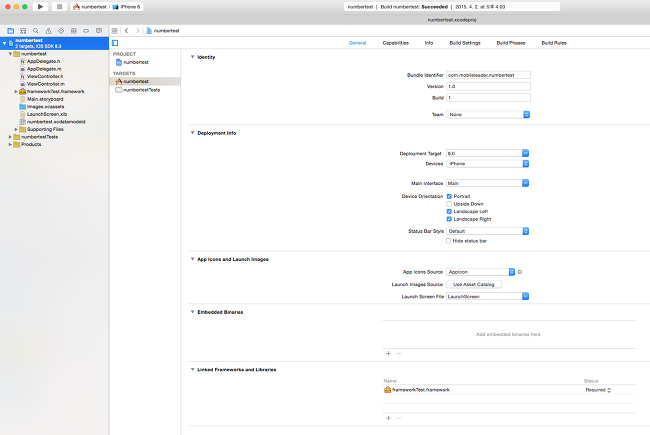Screen dimensions: 650x435
Task: Select the numbertest project root item
Action: (x=54, y=43)
